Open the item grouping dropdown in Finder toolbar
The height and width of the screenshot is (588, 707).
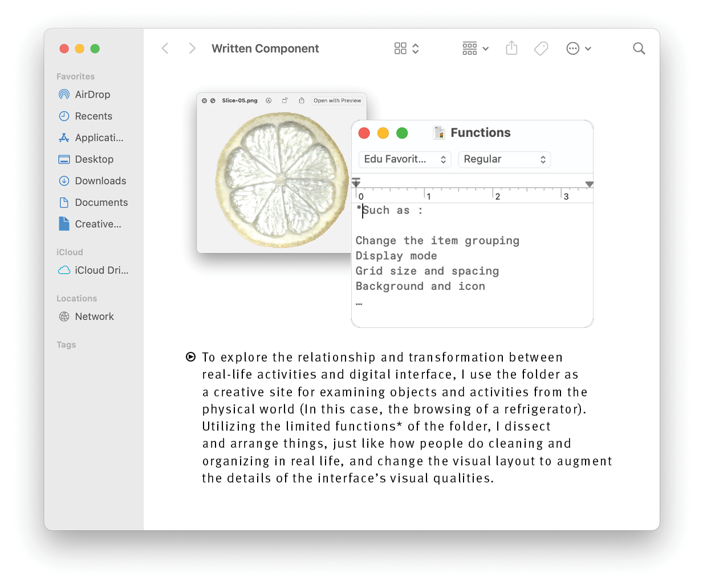476,48
